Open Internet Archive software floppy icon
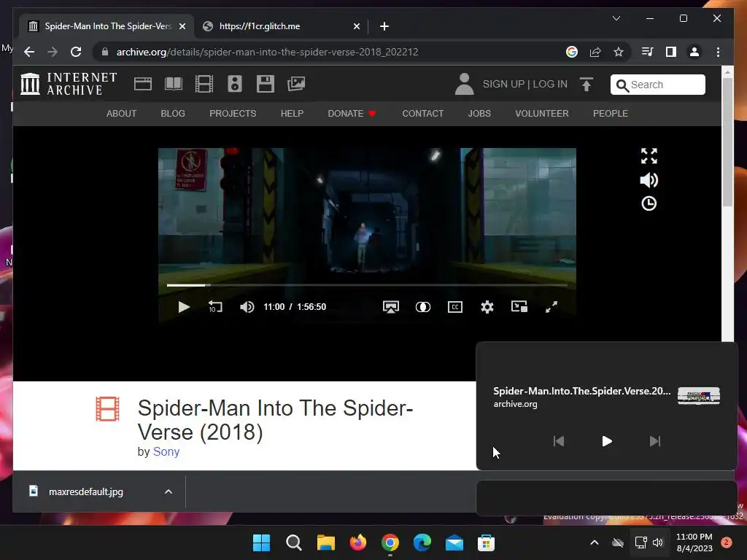The width and height of the screenshot is (747, 560). [266, 85]
